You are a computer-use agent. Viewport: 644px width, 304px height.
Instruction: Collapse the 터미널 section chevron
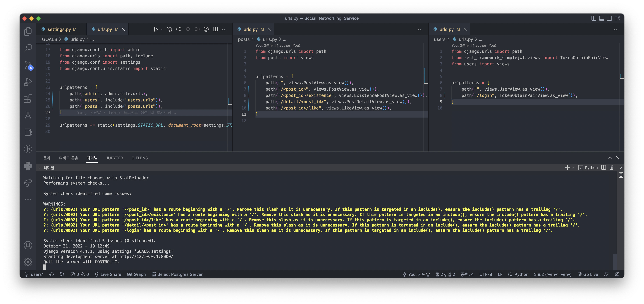coord(40,168)
